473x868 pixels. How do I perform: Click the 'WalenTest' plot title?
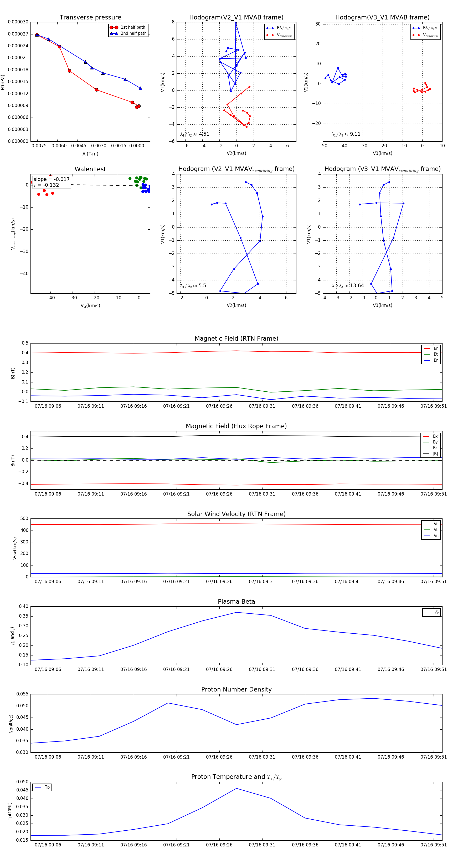pyautogui.click(x=90, y=169)
